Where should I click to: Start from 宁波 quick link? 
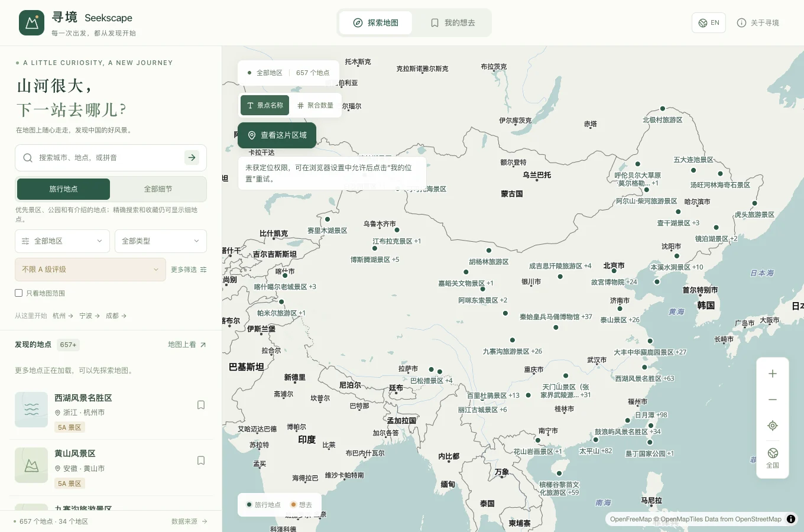(x=89, y=316)
